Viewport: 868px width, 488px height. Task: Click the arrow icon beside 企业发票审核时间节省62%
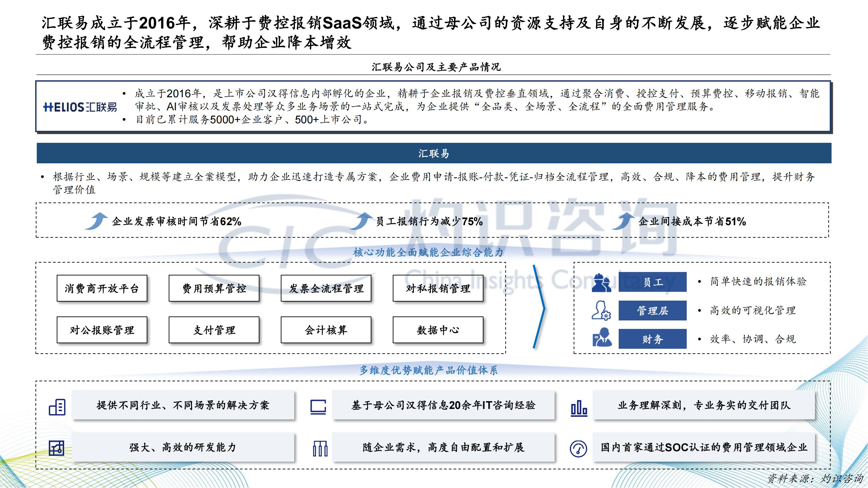click(x=96, y=221)
